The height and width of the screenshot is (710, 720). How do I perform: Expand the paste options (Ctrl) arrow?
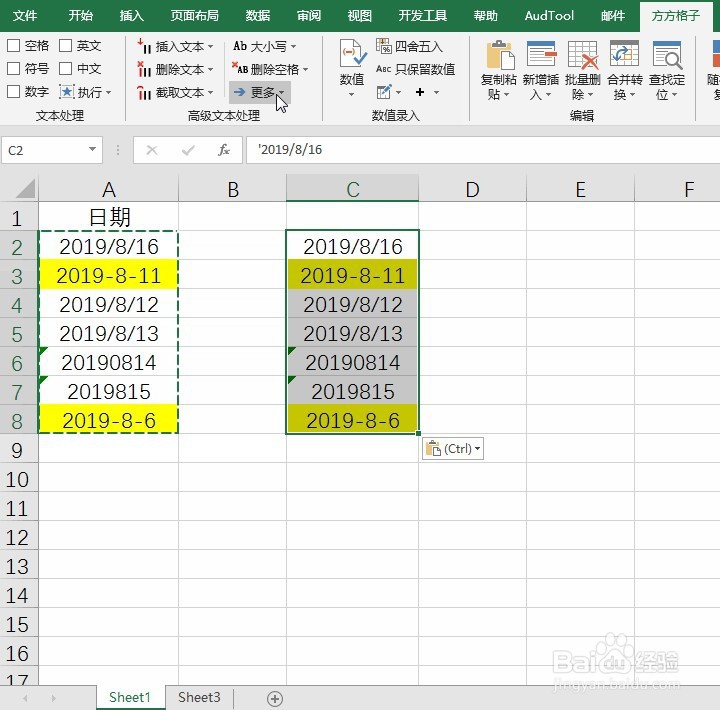[478, 448]
